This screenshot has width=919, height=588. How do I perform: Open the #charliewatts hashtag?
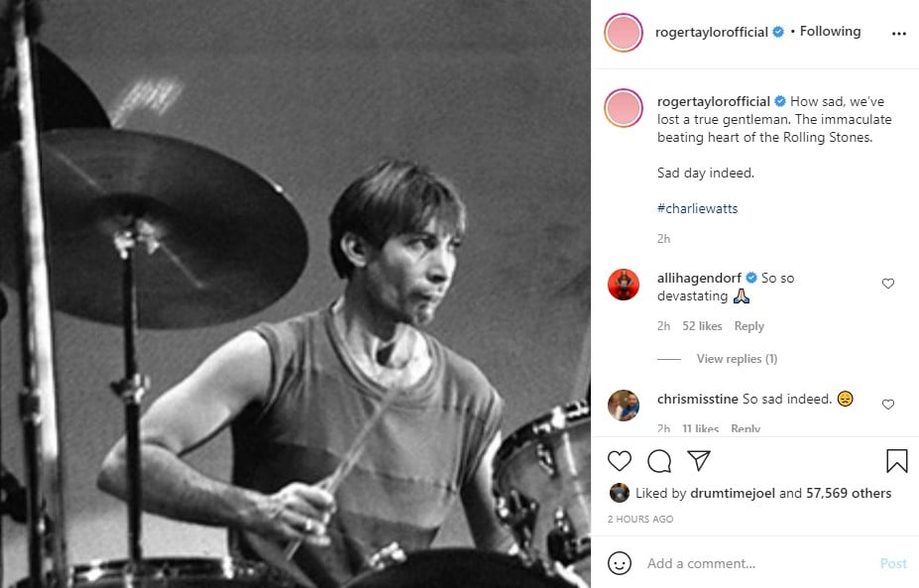click(x=697, y=208)
